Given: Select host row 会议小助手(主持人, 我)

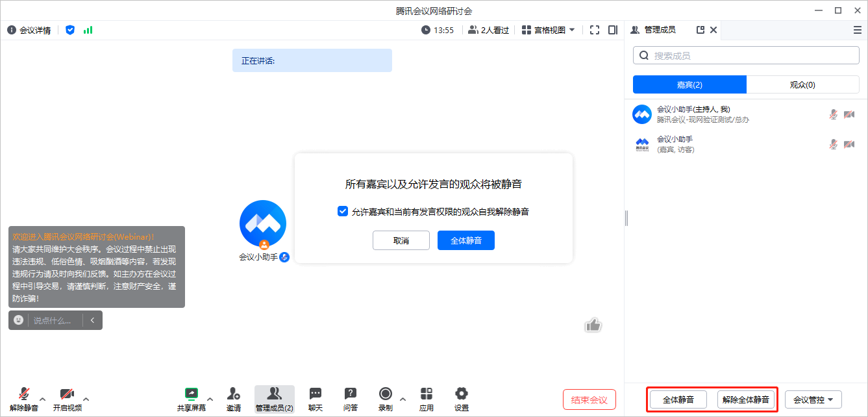Looking at the screenshot, I should pyautogui.click(x=746, y=114).
